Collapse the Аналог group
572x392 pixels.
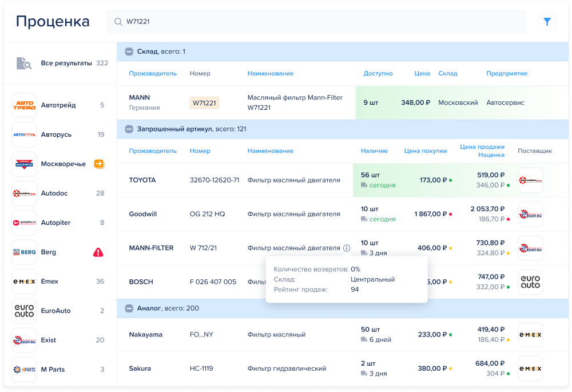[129, 308]
